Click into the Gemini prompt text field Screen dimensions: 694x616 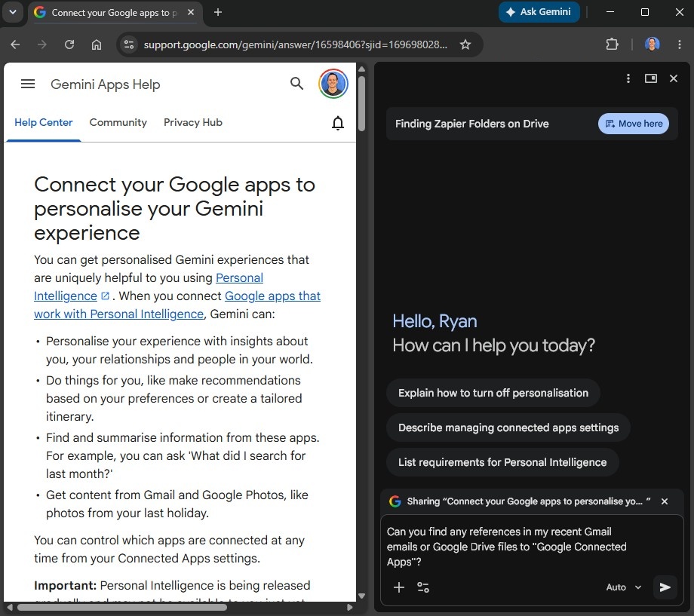point(532,547)
